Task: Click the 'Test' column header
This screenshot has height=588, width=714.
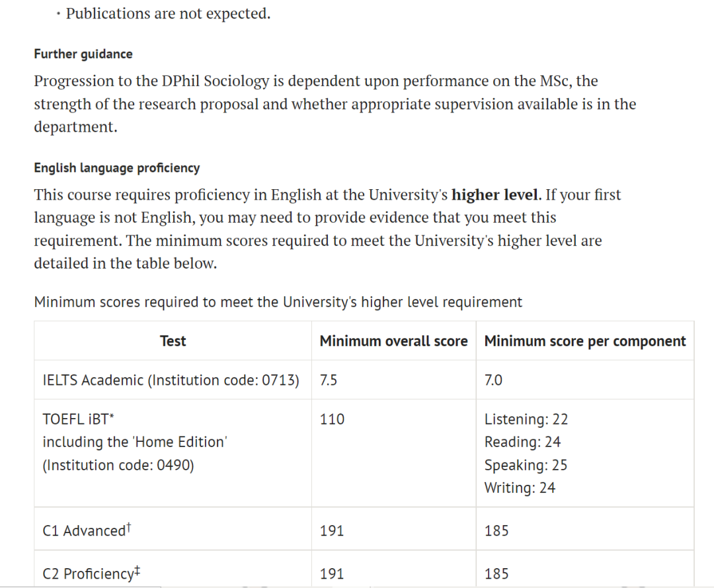Action: tap(173, 341)
